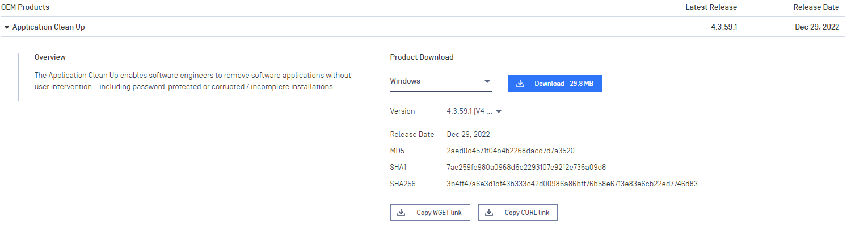
Task: Select the Application Clean Up product name
Action: point(49,27)
